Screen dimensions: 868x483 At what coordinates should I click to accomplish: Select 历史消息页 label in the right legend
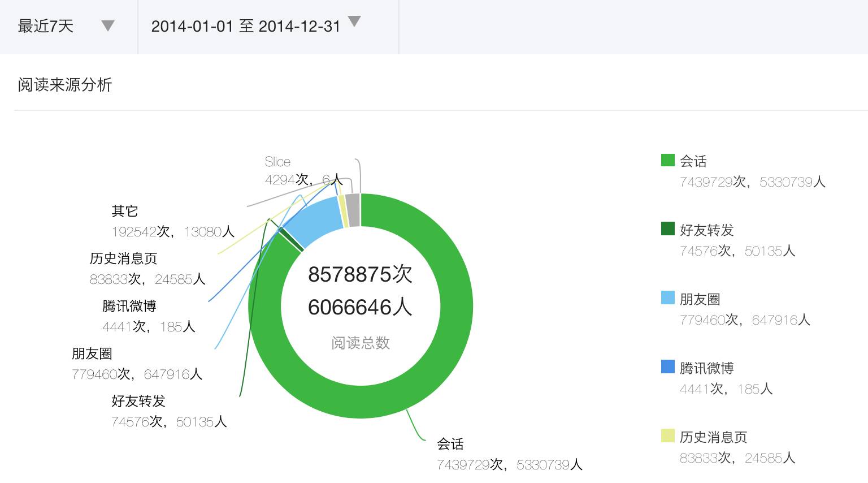click(714, 437)
